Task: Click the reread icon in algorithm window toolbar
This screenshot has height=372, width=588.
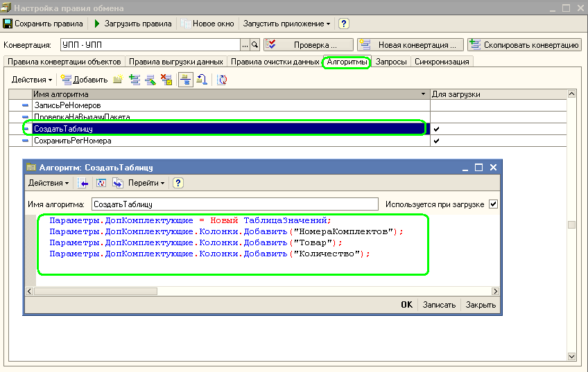Action: click(101, 183)
